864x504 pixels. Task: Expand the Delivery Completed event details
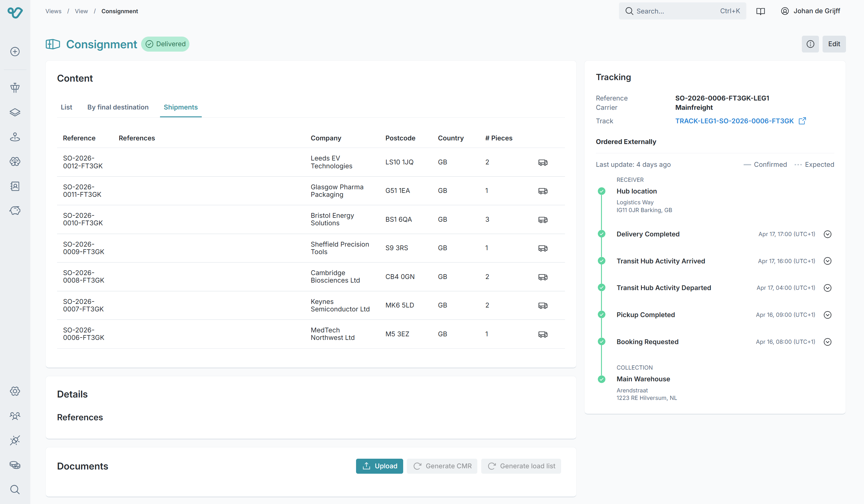click(x=827, y=234)
